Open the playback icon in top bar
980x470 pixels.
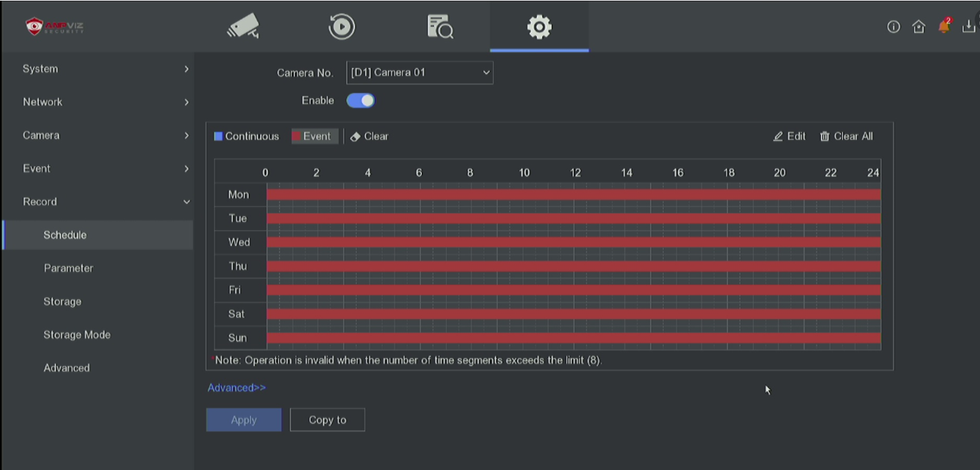[x=341, y=26]
